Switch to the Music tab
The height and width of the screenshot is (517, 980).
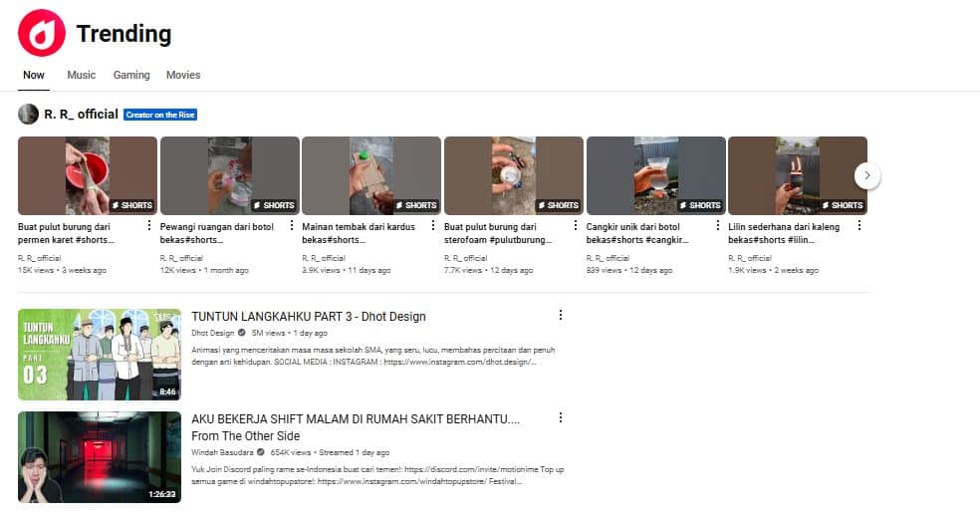pyautogui.click(x=82, y=75)
